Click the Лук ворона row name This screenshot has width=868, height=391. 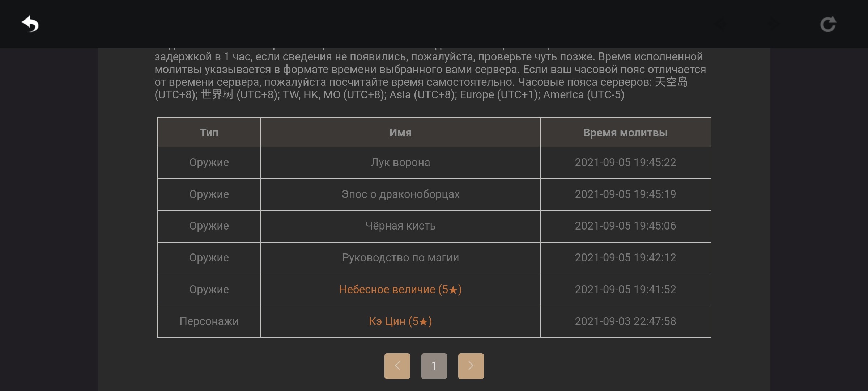coord(400,163)
